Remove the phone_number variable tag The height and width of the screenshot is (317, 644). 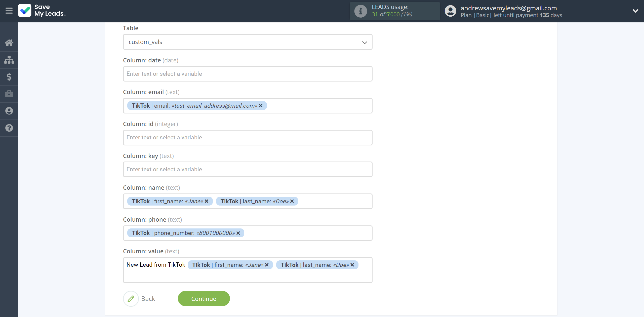(x=238, y=233)
